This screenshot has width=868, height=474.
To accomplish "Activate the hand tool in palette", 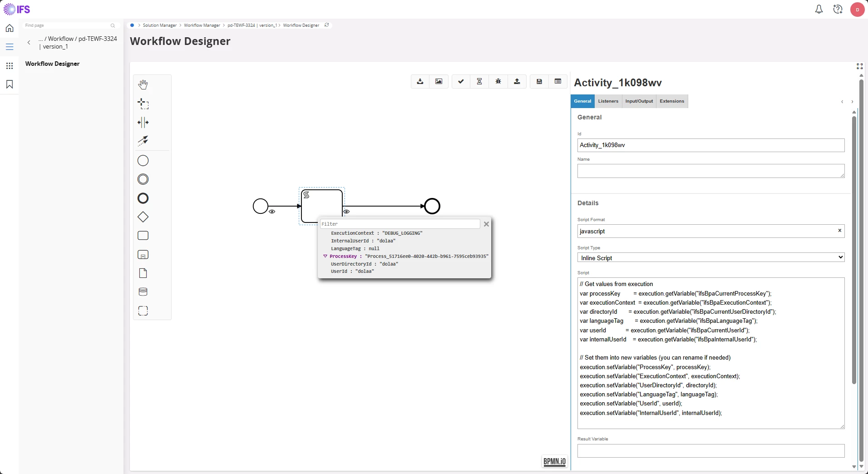I will [x=143, y=85].
